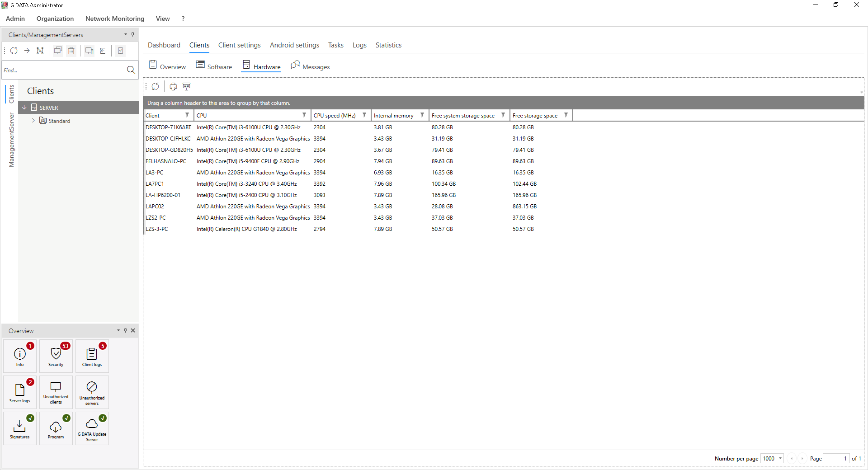Filter the CPU column
The height and width of the screenshot is (470, 868).
pos(304,115)
